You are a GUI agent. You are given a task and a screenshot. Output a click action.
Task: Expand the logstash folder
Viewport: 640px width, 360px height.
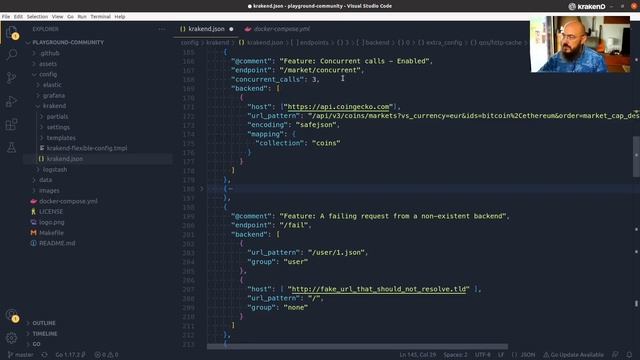[55, 169]
